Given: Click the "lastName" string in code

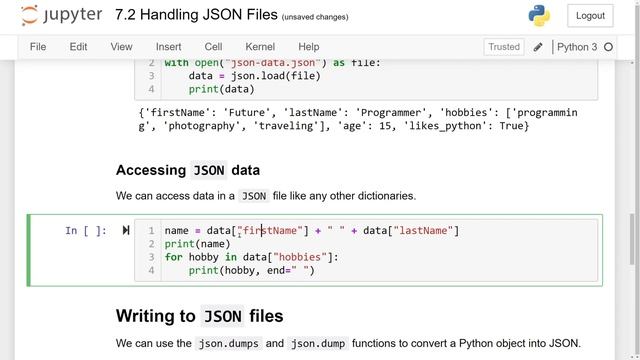Looking at the screenshot, I should pos(423,231).
